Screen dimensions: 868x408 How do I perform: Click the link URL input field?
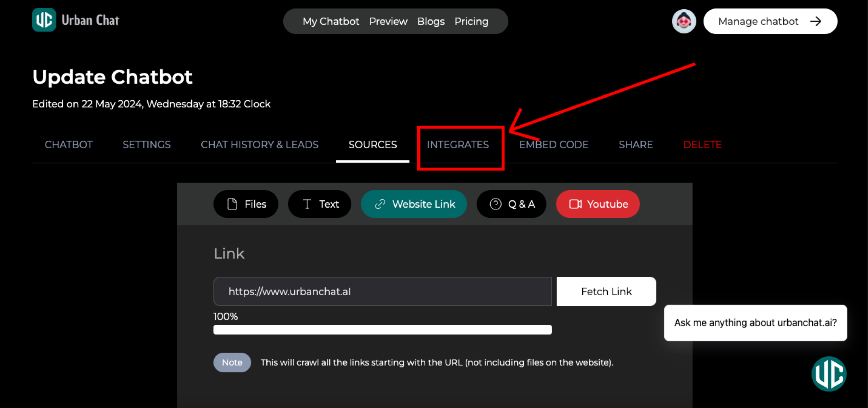coord(383,291)
